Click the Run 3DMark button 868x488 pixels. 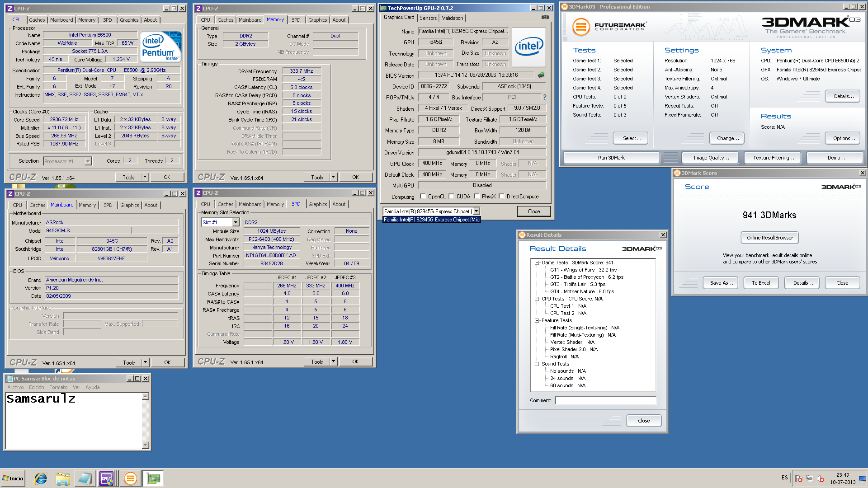[x=611, y=158]
